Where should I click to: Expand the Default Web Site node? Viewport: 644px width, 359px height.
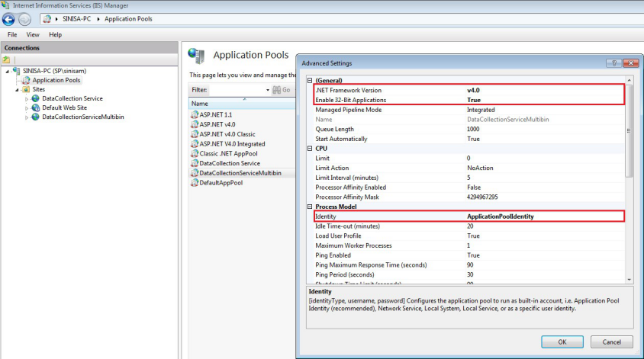tap(27, 108)
